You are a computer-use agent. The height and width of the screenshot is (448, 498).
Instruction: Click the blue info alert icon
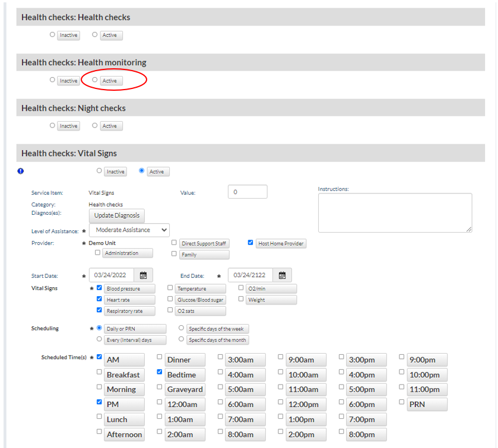coord(21,171)
